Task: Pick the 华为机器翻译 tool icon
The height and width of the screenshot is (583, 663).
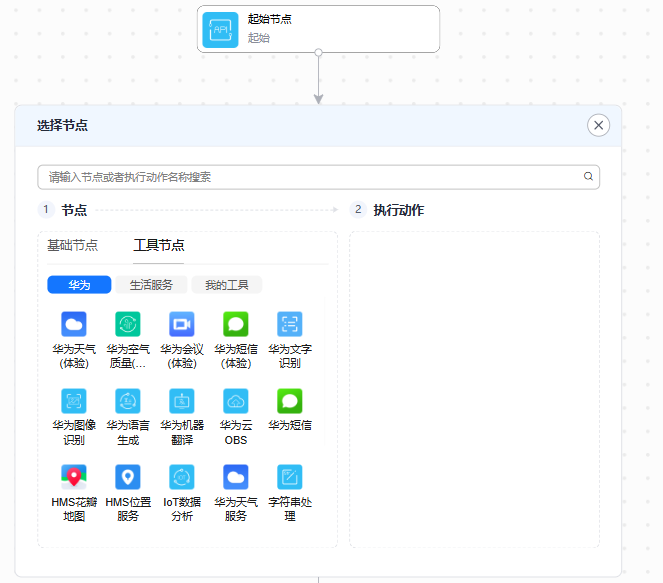Action: pyautogui.click(x=182, y=401)
